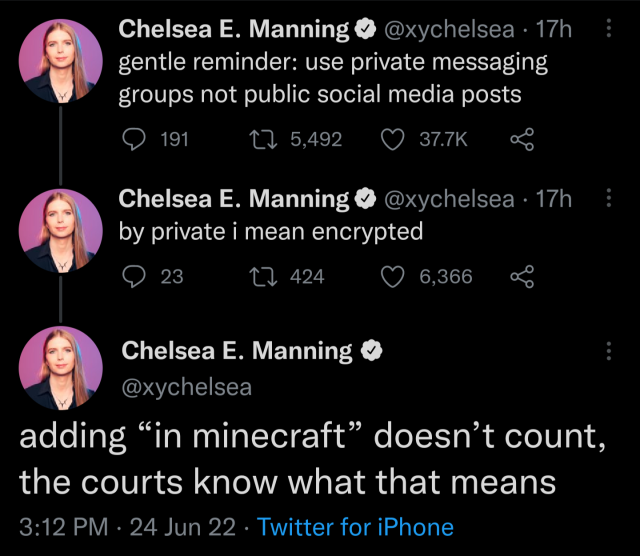Image resolution: width=640 pixels, height=556 pixels.
Task: Reply to the 'gentle reminder' tweet
Action: coord(133,140)
